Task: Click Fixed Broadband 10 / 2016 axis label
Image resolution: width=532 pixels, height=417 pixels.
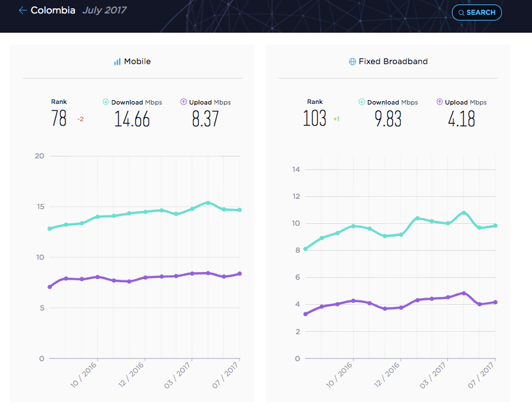Action: pyautogui.click(x=339, y=375)
